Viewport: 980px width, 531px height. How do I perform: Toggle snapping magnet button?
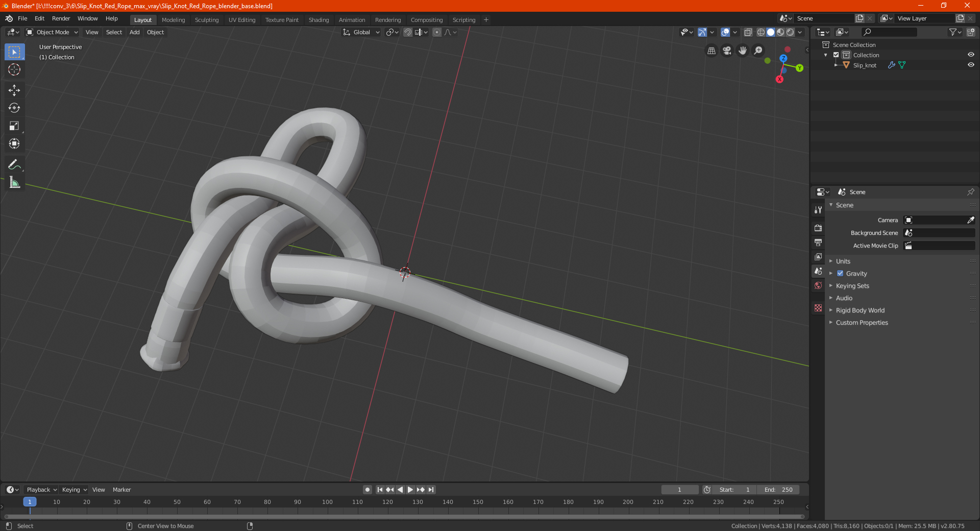(x=408, y=32)
